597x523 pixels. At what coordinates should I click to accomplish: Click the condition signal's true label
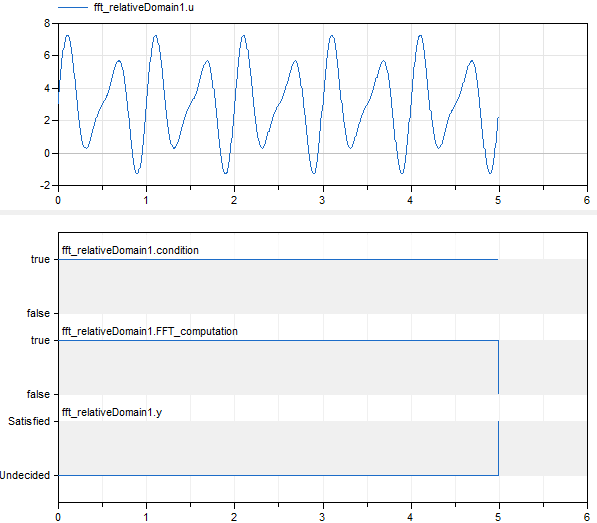40,260
